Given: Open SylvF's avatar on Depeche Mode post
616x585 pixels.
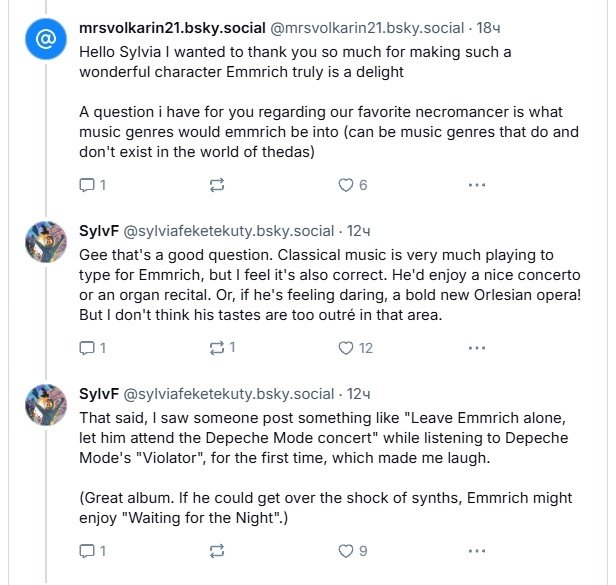Looking at the screenshot, I should tap(45, 403).
